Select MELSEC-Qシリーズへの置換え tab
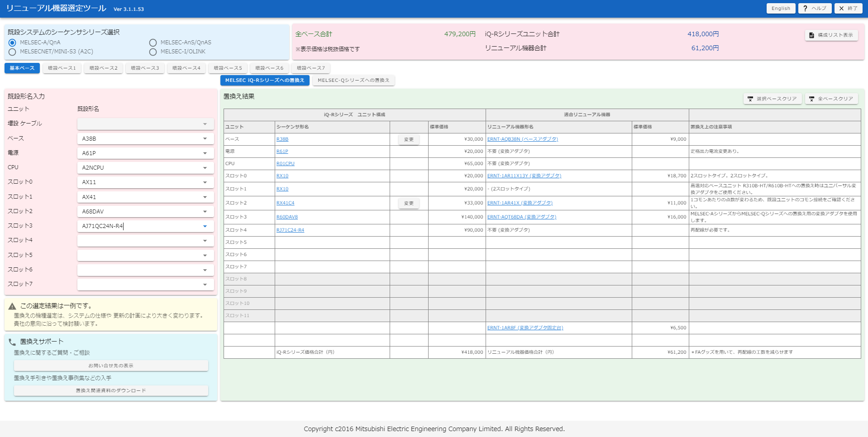 click(x=353, y=80)
